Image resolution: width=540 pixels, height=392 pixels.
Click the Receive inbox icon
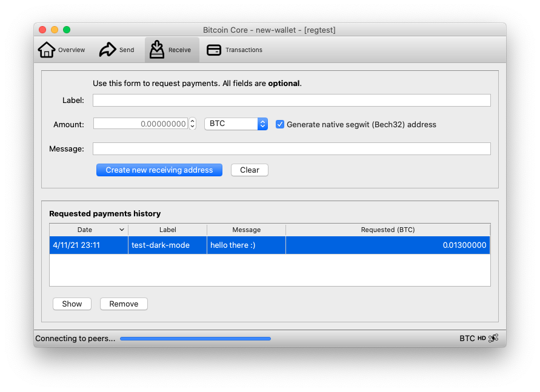[x=157, y=50]
